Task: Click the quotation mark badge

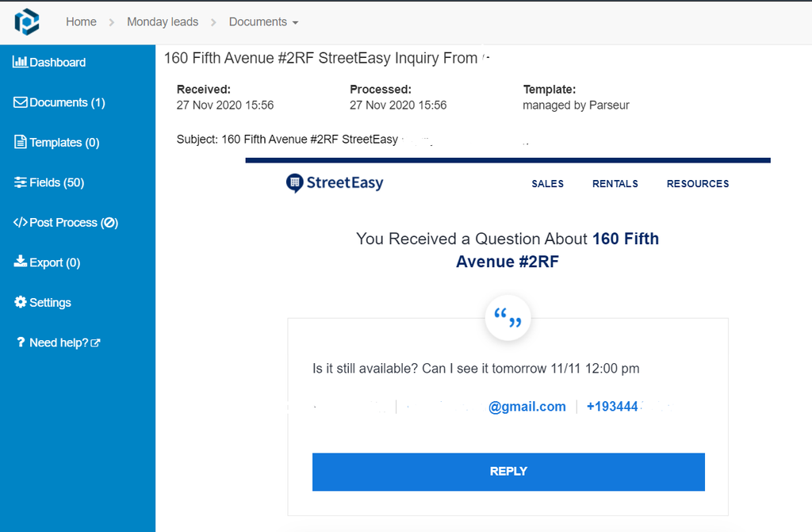Action: [507, 320]
